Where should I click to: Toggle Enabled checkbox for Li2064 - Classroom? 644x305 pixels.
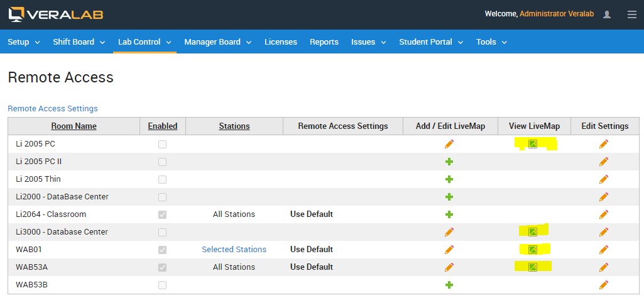[163, 214]
